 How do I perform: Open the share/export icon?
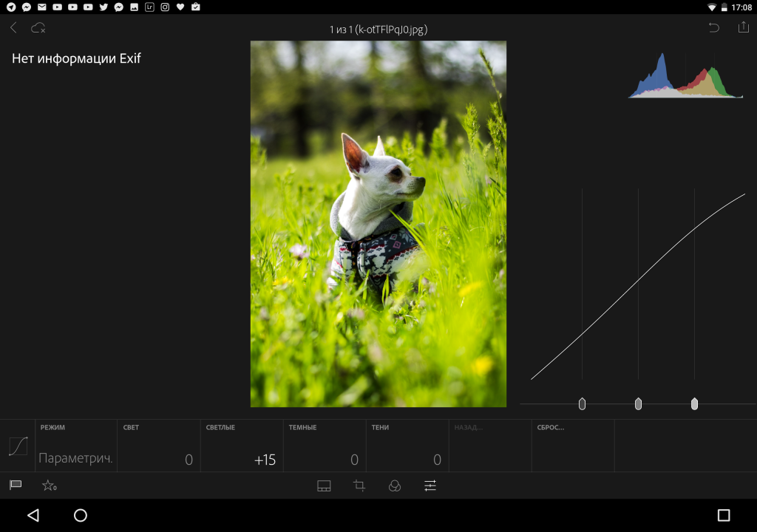click(x=743, y=27)
